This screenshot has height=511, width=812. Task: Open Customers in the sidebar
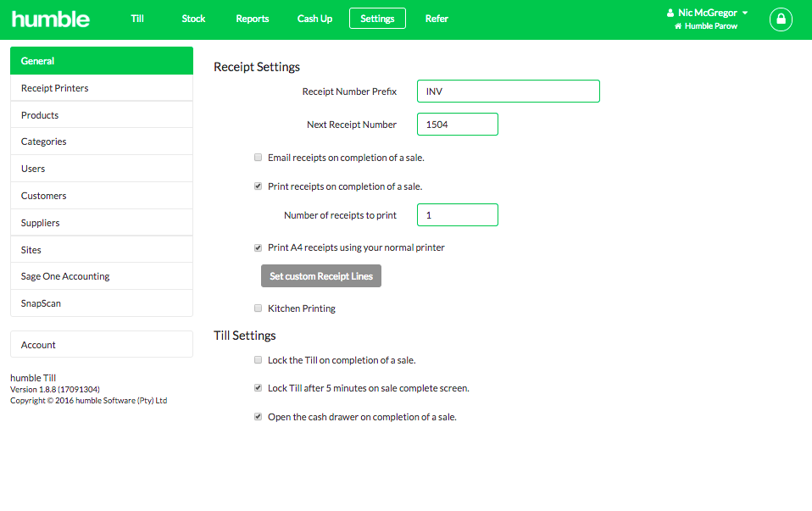(x=102, y=196)
